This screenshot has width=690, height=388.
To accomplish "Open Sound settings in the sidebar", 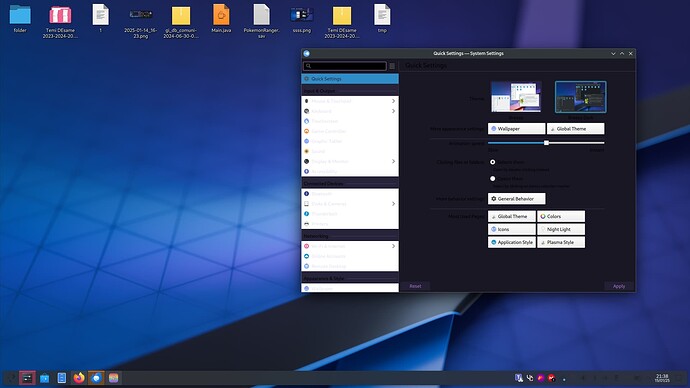I will coord(350,151).
